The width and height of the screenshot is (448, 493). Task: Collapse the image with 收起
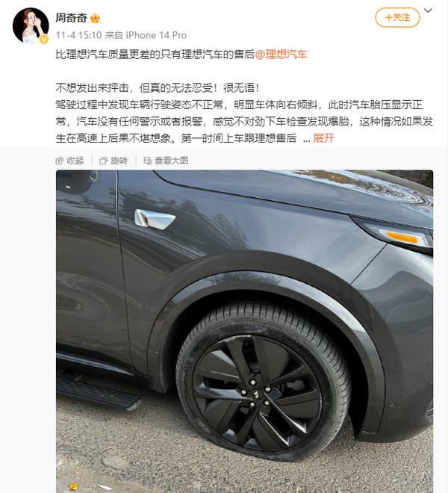(x=75, y=161)
